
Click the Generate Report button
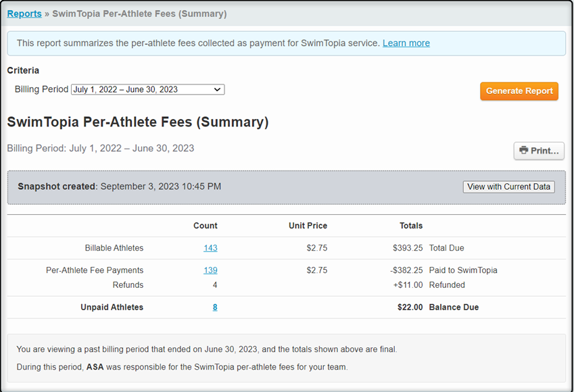click(x=519, y=91)
